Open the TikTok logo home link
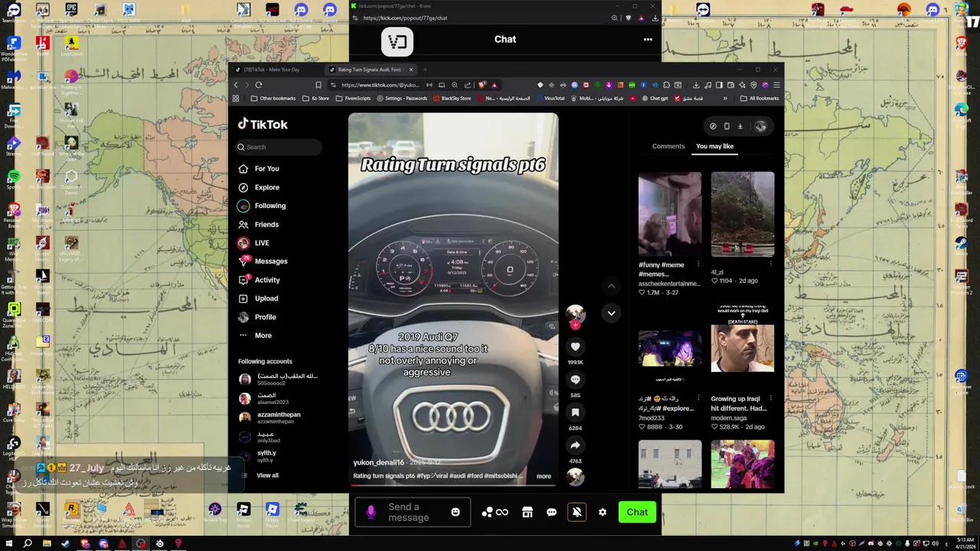The height and width of the screenshot is (551, 980). point(263,124)
